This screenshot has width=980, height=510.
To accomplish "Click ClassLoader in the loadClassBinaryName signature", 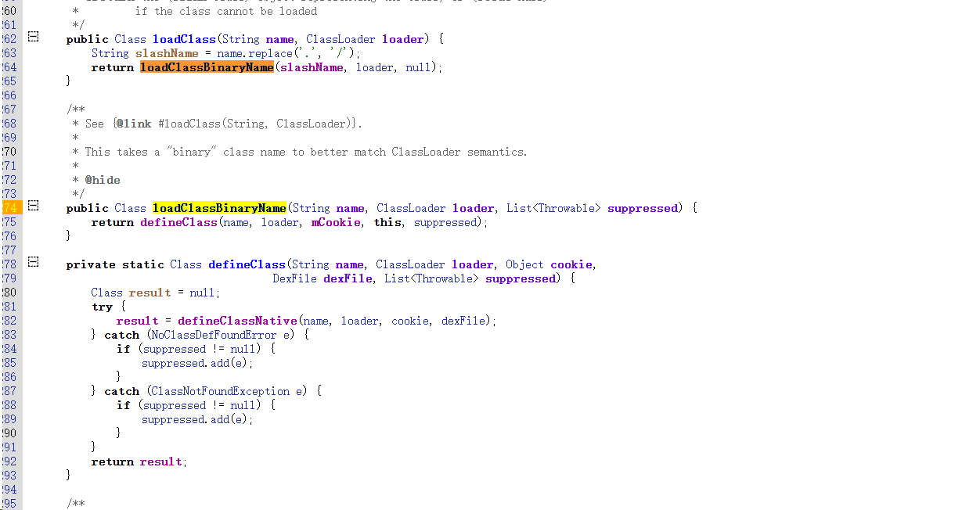I will pos(411,208).
